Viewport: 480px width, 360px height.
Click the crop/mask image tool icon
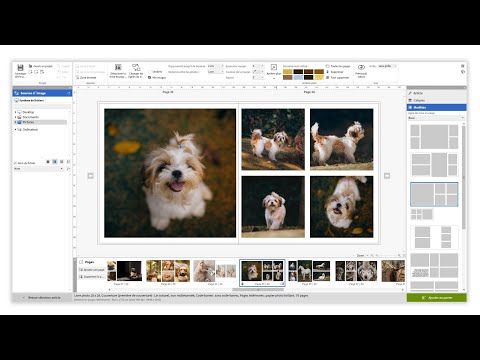118,67
